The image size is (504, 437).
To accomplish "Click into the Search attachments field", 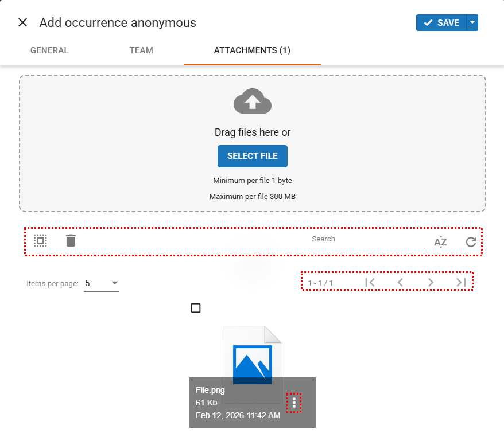I will (368, 239).
